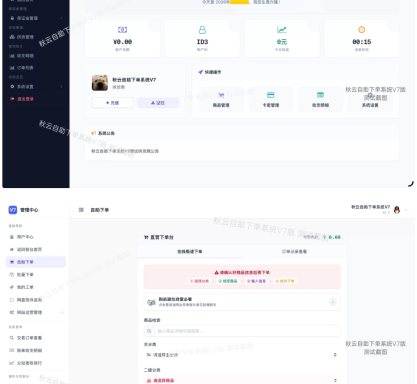417x384 pixels.
Task: Click the banknote icon above ¥0.00
Action: 122,30
